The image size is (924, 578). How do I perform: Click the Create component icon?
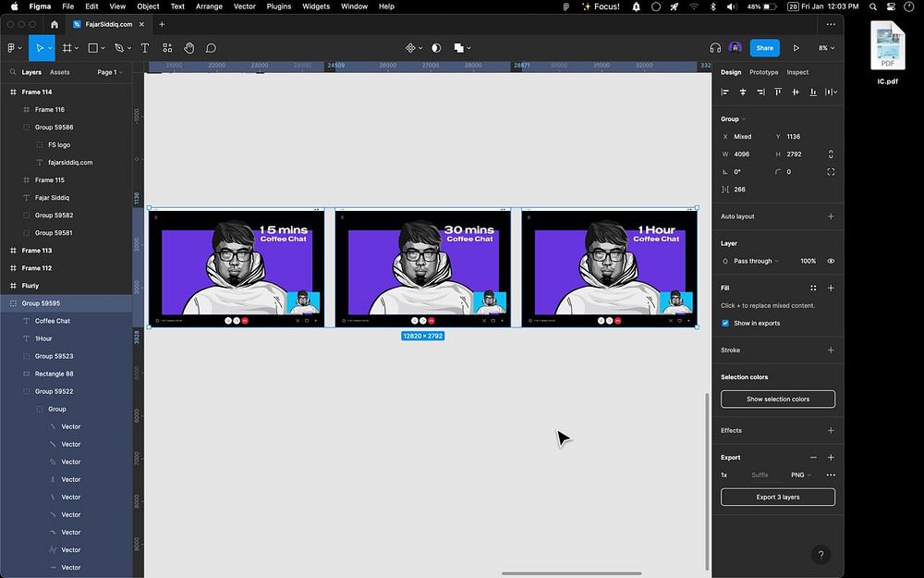pyautogui.click(x=411, y=48)
